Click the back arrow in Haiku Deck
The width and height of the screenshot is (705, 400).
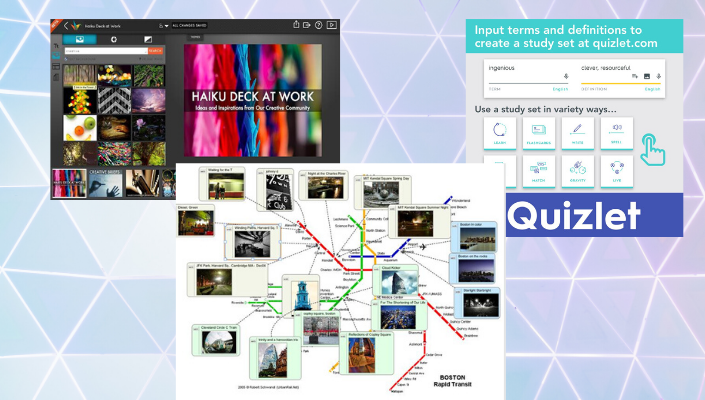point(66,26)
